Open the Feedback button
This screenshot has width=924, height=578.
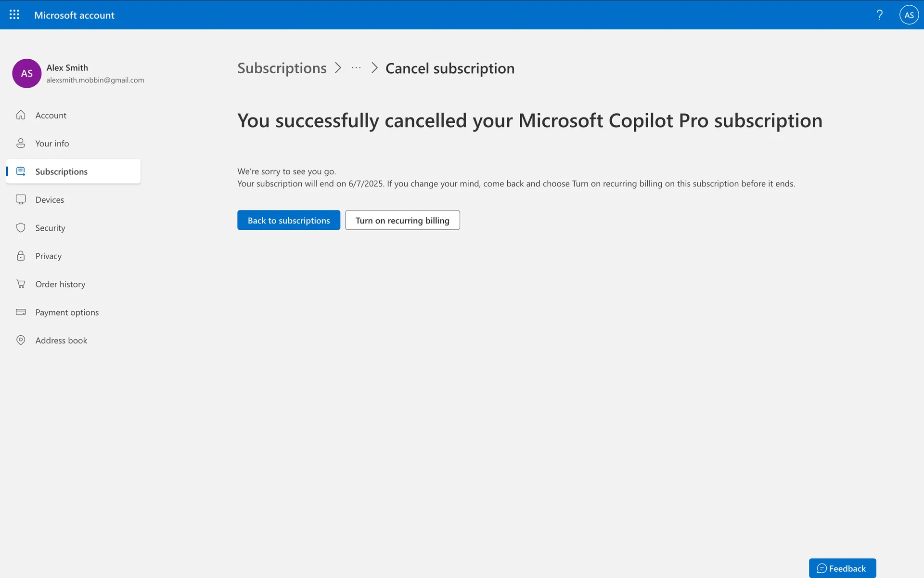[x=842, y=568]
